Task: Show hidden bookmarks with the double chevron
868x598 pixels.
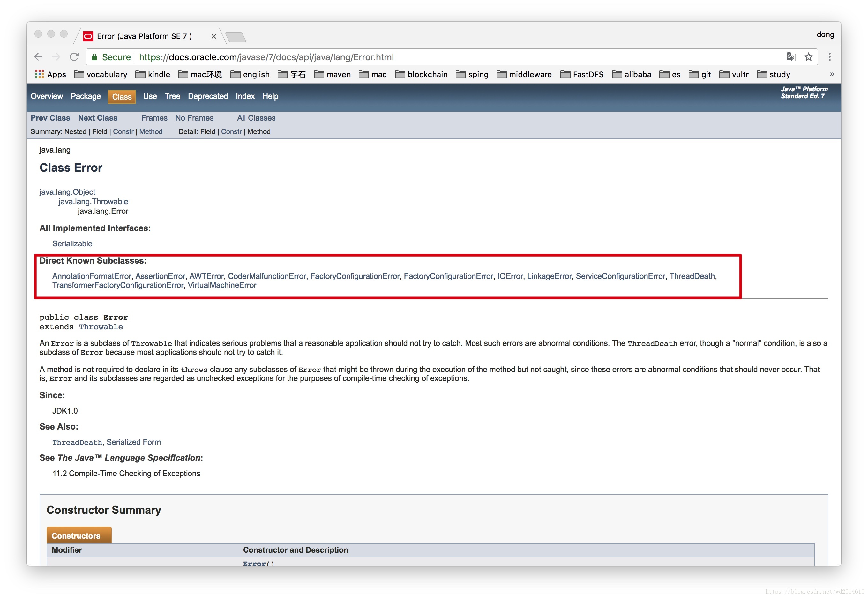Action: 832,74
